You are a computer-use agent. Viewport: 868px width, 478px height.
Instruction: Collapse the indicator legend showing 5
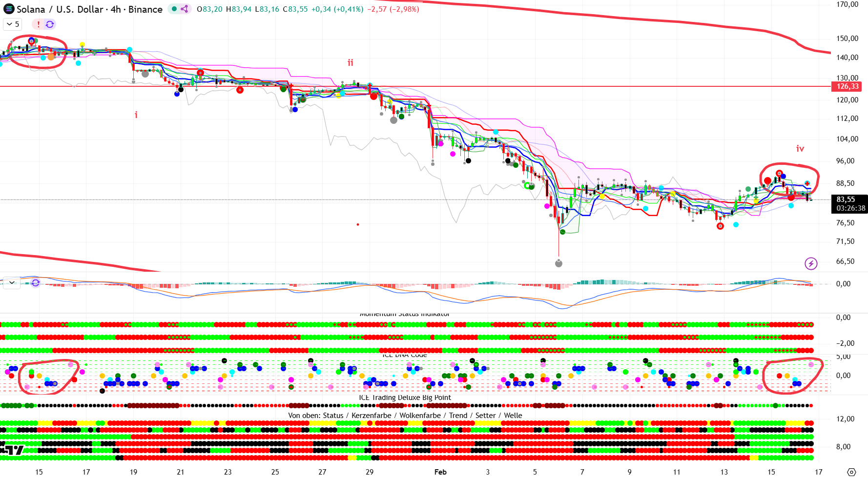tap(12, 24)
